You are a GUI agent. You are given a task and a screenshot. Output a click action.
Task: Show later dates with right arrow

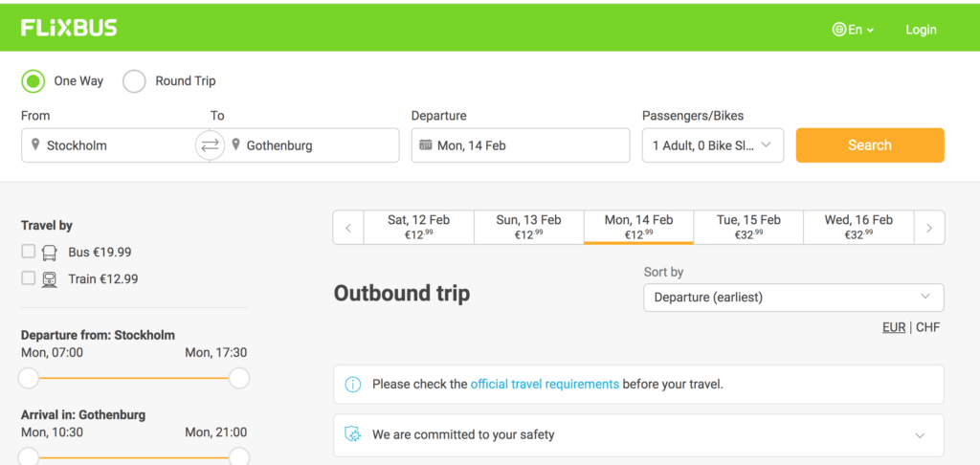[929, 228]
